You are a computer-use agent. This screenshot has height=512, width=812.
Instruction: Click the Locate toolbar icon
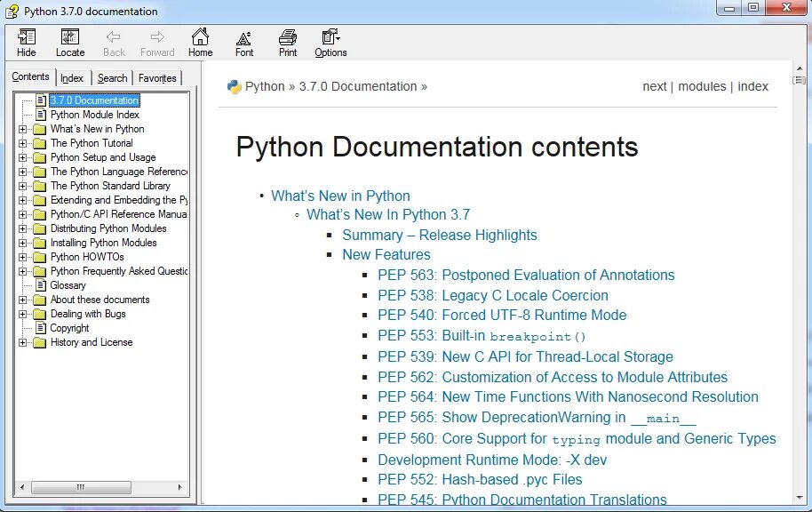(70, 37)
